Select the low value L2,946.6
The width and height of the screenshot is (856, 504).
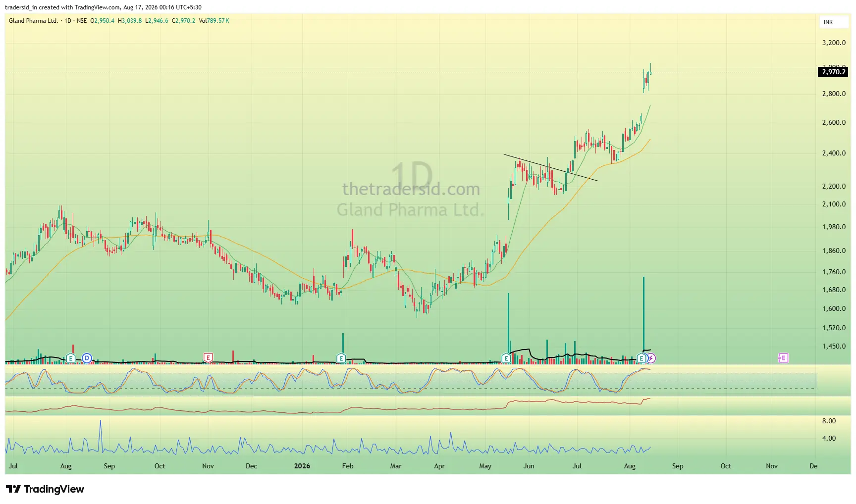pos(157,21)
